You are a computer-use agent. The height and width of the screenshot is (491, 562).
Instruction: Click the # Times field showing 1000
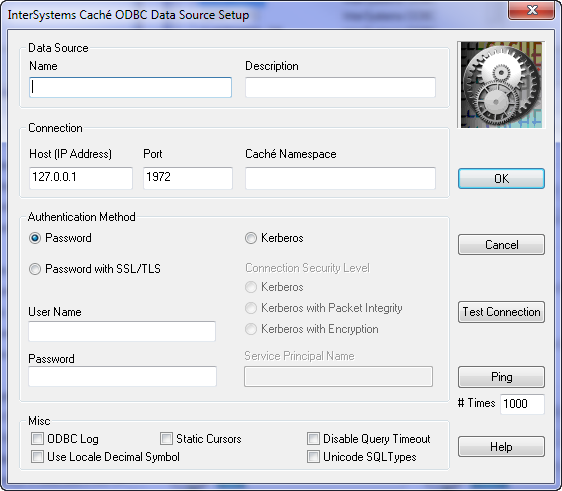tap(522, 404)
